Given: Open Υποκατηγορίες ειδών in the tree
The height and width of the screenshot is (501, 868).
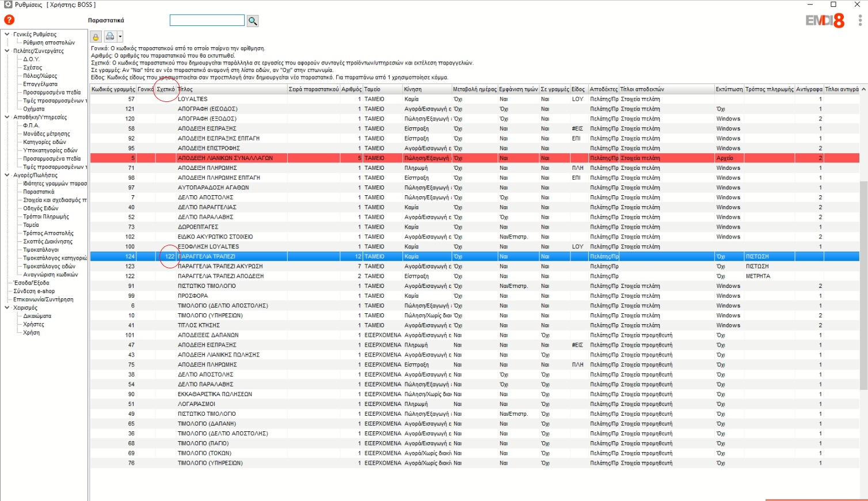Looking at the screenshot, I should tap(50, 150).
